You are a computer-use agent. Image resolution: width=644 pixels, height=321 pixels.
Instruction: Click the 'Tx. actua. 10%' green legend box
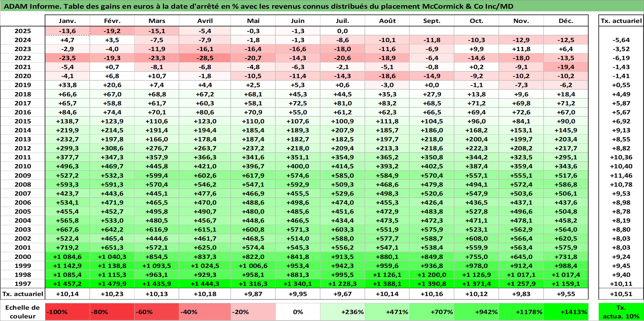point(621,312)
